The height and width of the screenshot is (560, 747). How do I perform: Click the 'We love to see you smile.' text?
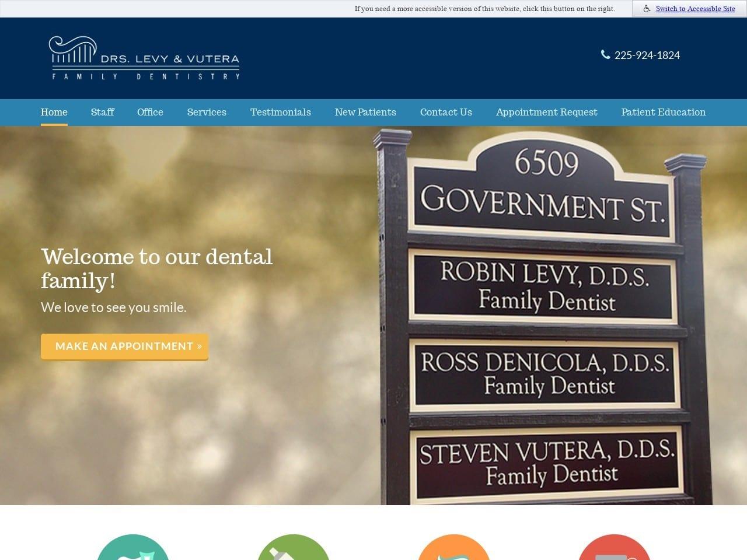[114, 307]
